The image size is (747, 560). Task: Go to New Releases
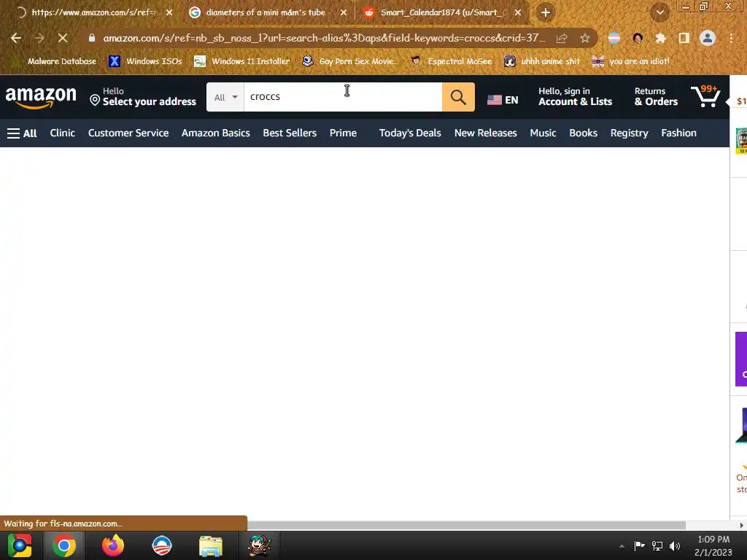(x=485, y=133)
